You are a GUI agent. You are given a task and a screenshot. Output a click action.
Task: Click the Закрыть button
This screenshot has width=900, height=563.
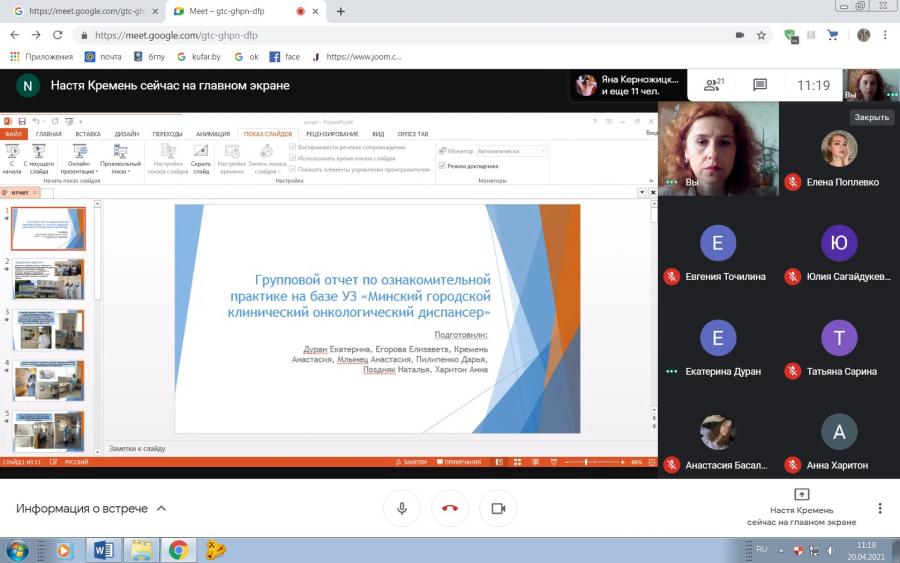tap(871, 117)
